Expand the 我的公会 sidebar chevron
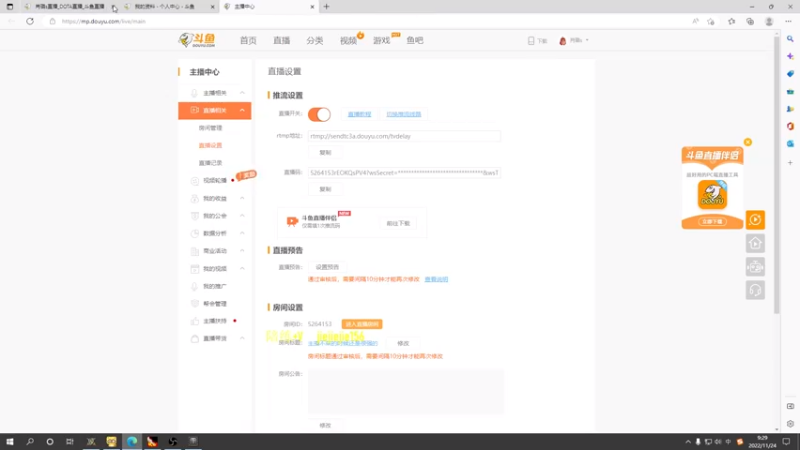The width and height of the screenshot is (800, 450). (242, 216)
